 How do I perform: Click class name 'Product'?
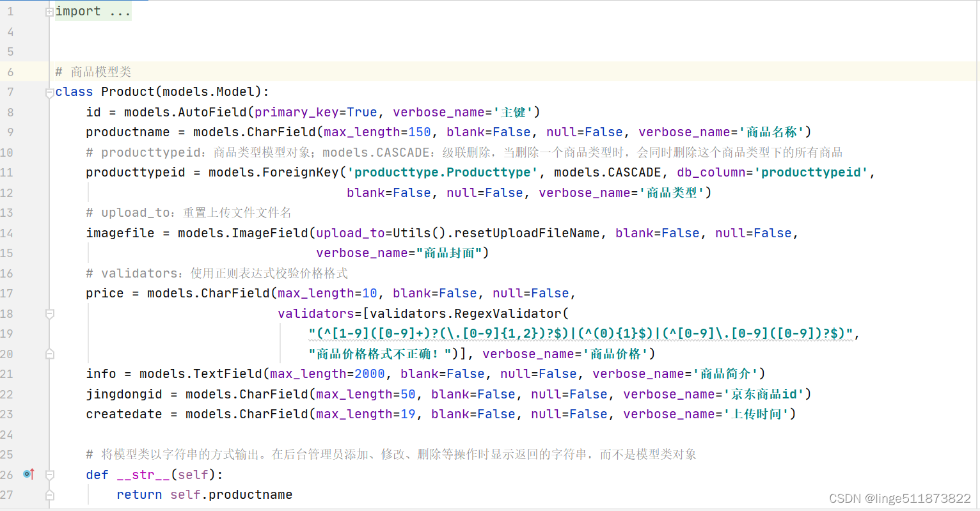coord(128,91)
